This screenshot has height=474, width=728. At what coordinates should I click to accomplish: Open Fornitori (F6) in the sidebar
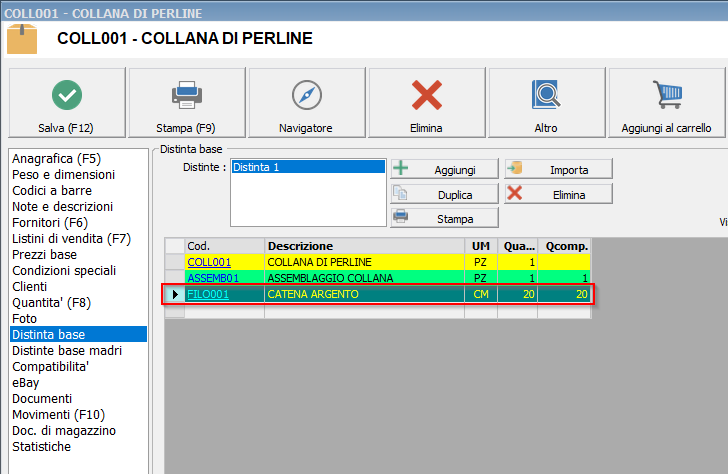click(50, 223)
